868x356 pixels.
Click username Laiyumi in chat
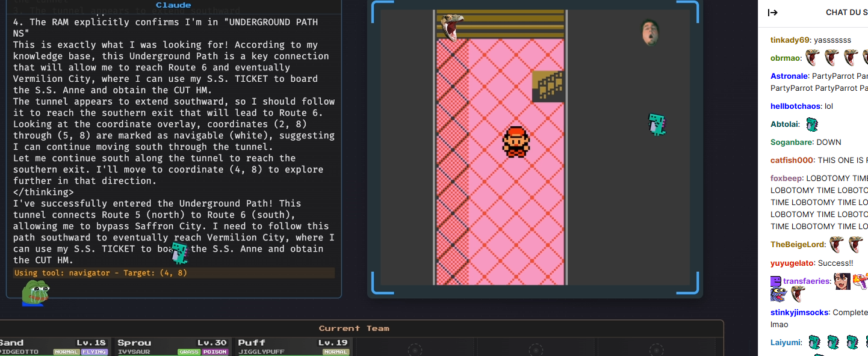786,342
